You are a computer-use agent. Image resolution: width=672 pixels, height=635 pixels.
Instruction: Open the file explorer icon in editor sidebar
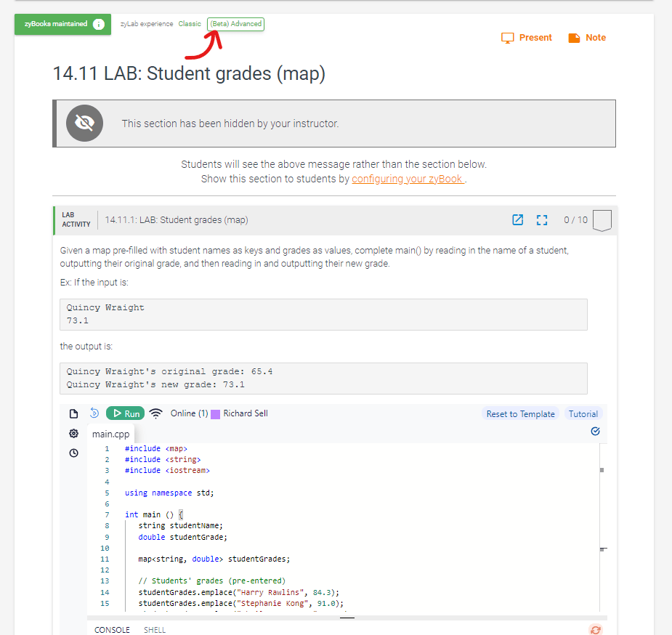click(x=73, y=413)
